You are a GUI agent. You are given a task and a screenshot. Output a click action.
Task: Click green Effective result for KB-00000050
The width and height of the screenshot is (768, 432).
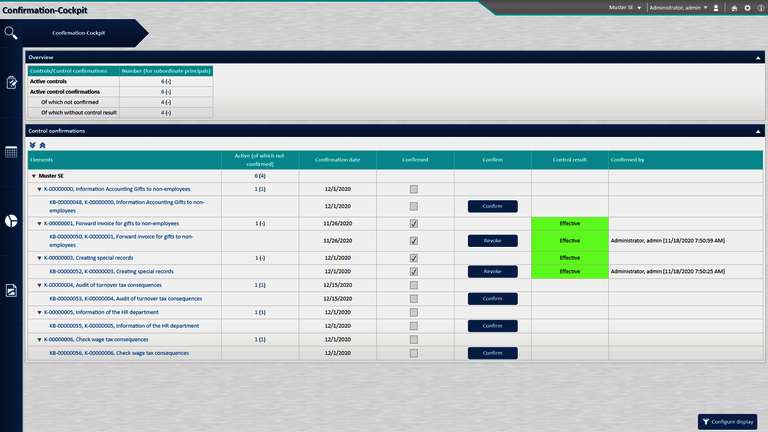pos(570,240)
